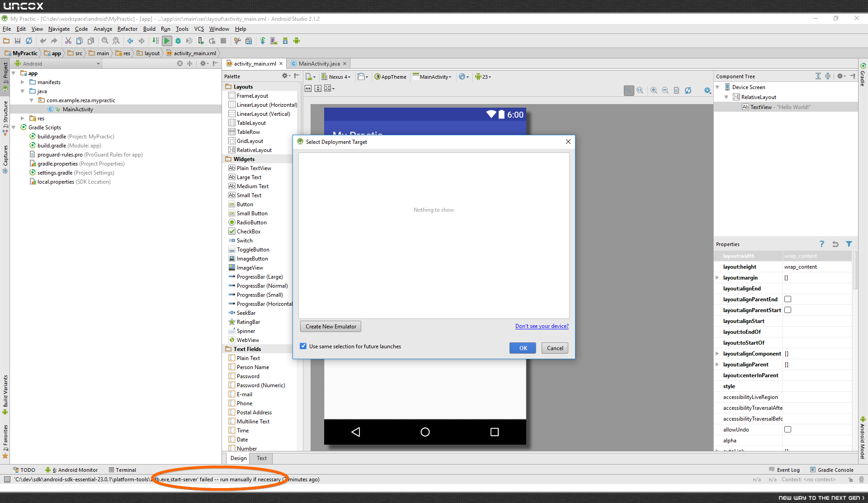Open the SDK Manager icon

click(285, 41)
